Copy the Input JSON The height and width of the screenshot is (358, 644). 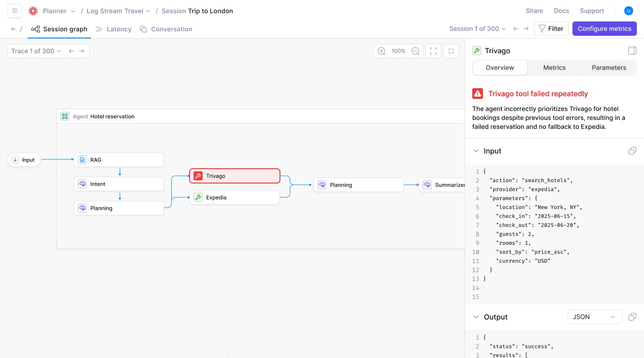pyautogui.click(x=632, y=151)
